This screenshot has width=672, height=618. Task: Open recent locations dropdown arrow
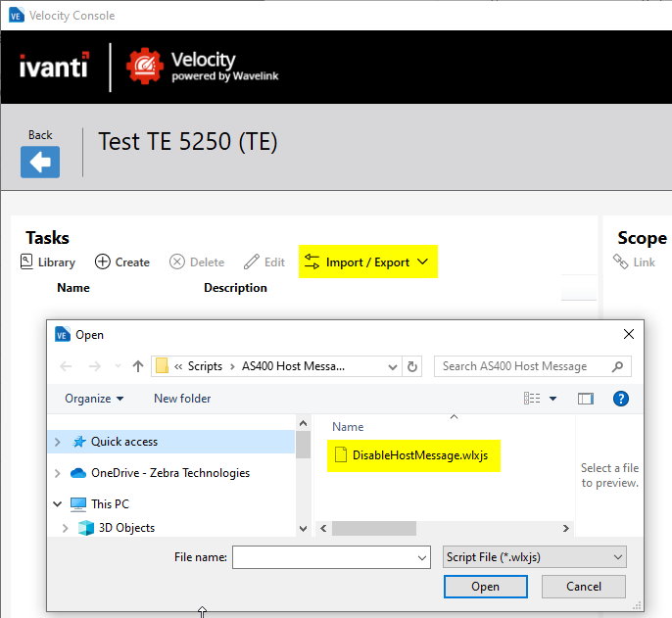coord(118,366)
